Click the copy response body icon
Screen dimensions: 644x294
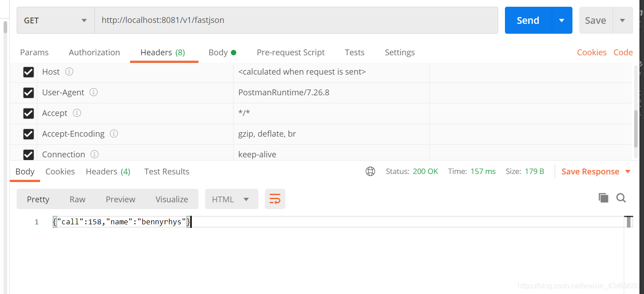point(603,198)
